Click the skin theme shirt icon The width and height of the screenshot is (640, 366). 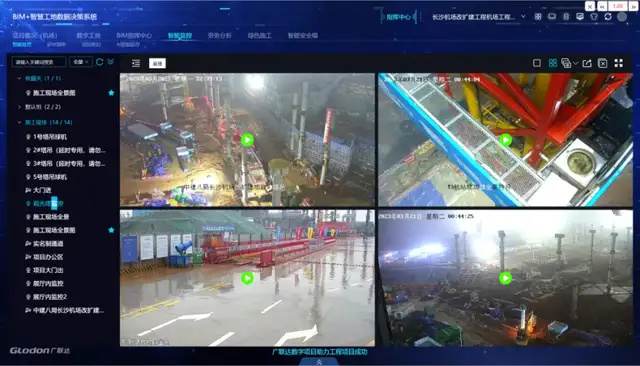[594, 17]
